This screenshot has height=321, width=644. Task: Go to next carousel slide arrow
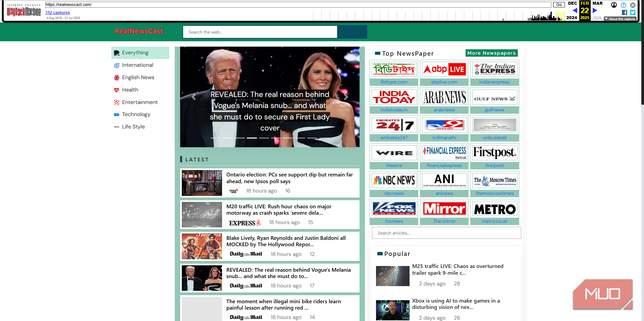(346, 97)
